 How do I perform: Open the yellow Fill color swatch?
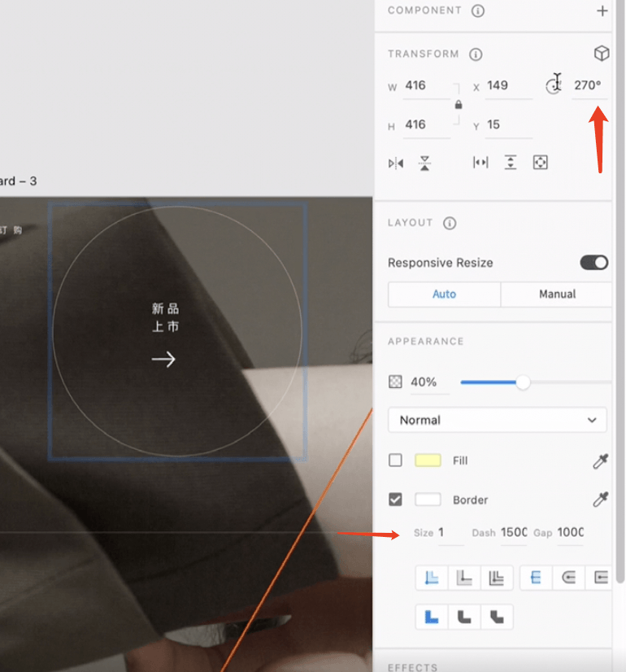point(428,460)
